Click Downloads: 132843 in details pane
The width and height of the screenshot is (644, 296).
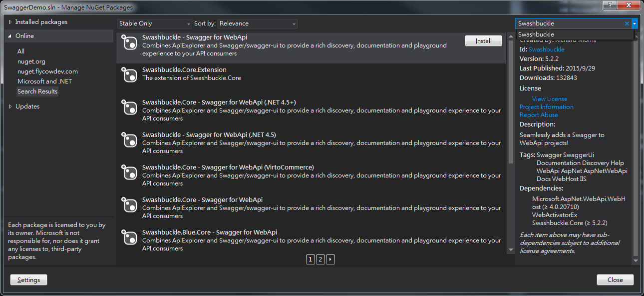click(x=548, y=78)
